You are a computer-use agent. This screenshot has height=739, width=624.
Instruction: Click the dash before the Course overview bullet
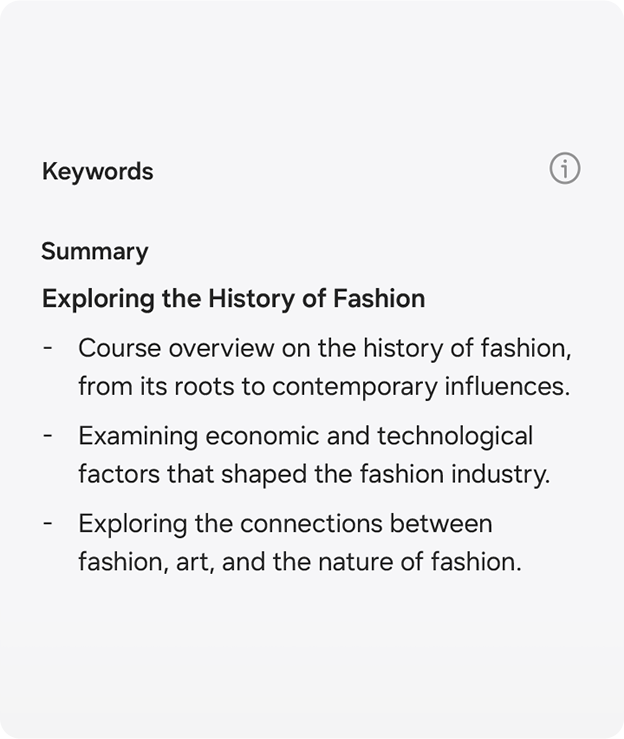[48, 349]
